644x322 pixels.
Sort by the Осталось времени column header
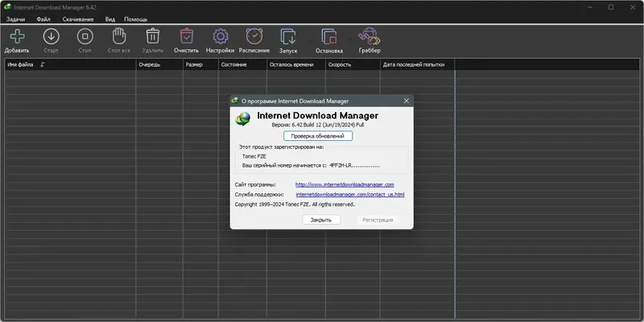click(x=296, y=64)
